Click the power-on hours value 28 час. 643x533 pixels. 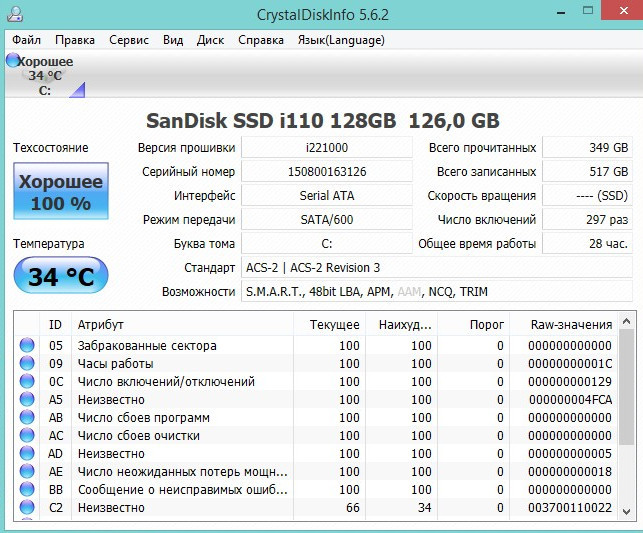point(587,244)
